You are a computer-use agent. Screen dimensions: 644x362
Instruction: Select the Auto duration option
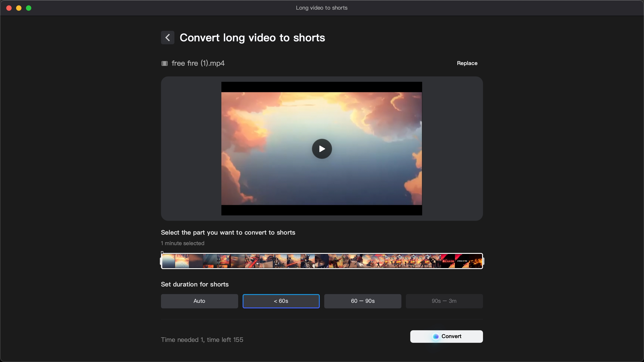pyautogui.click(x=199, y=301)
